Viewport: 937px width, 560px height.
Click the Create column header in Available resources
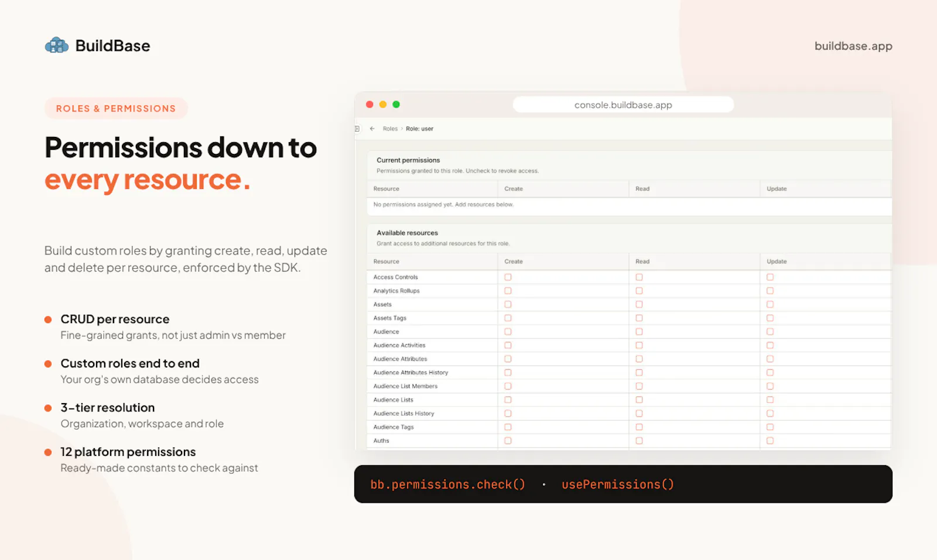point(514,262)
